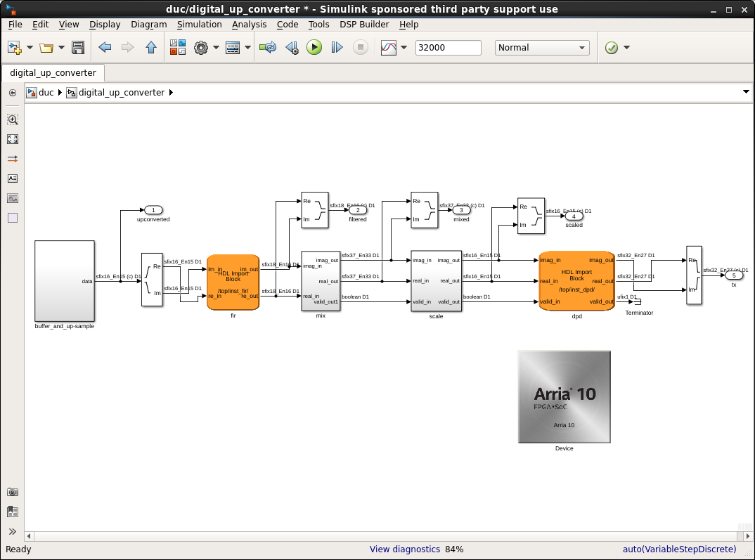Click the Zoom In tool in the left palette

[13, 120]
